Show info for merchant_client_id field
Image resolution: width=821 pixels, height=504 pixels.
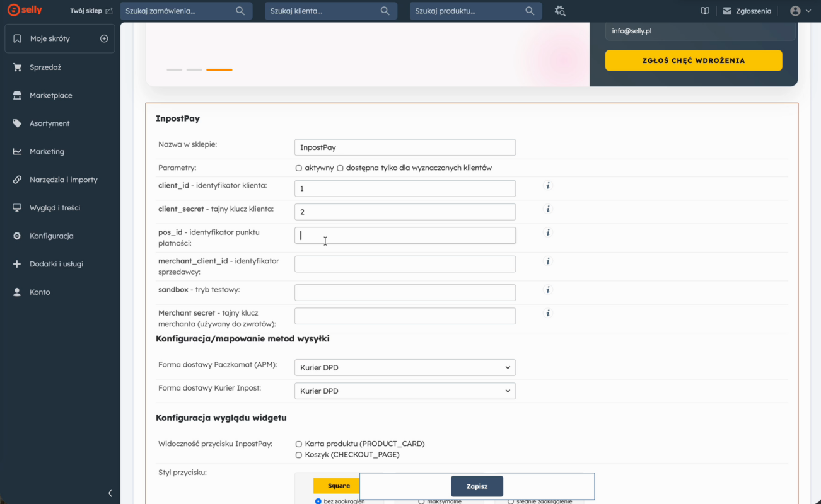548,261
